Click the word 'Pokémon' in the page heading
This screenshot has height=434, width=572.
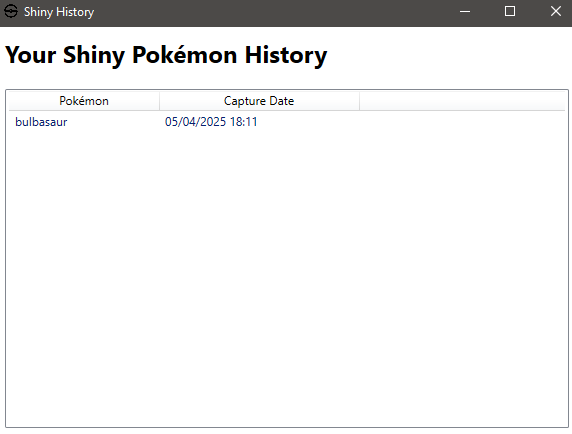(x=185, y=55)
